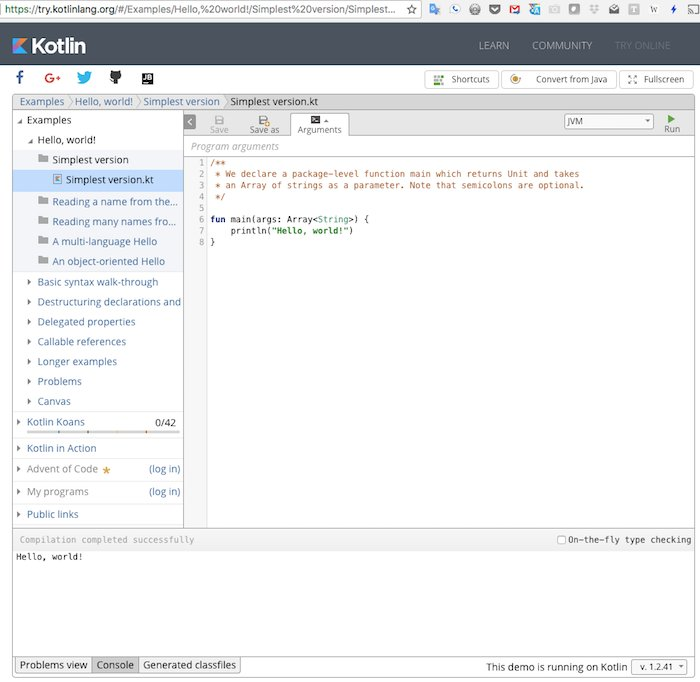The image size is (700, 682).
Task: Collapse the Examples tree node
Action: coord(20,121)
